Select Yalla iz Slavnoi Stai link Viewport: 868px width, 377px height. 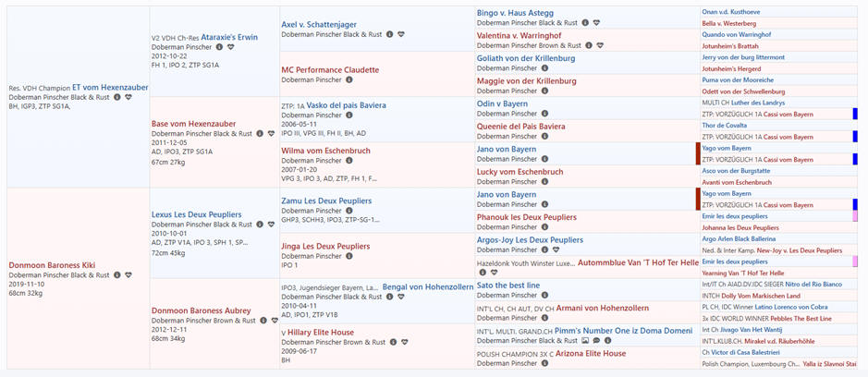coord(830,364)
